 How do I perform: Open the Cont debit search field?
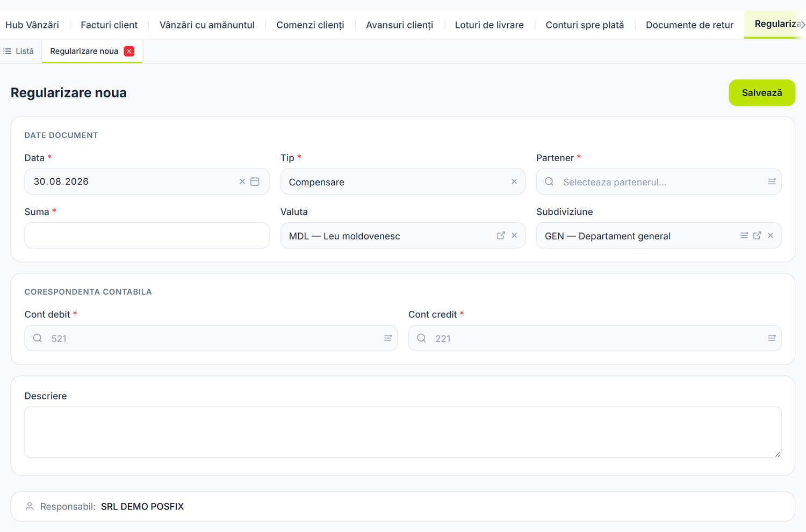click(x=211, y=338)
